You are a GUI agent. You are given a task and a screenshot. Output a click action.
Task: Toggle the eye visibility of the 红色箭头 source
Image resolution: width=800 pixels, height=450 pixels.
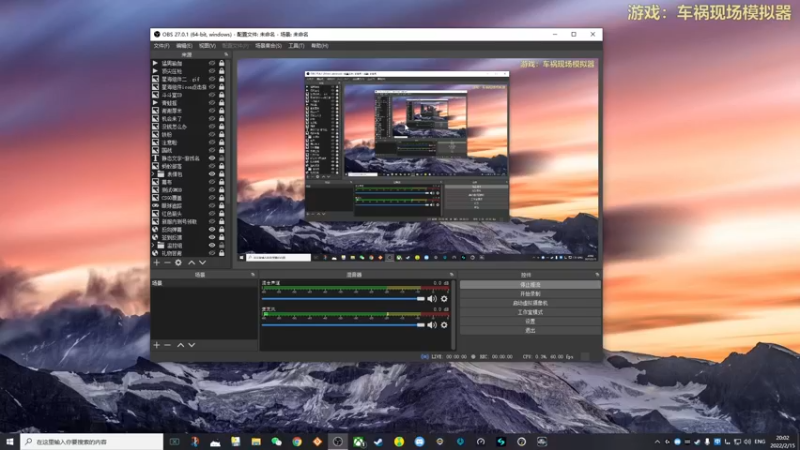pos(212,214)
